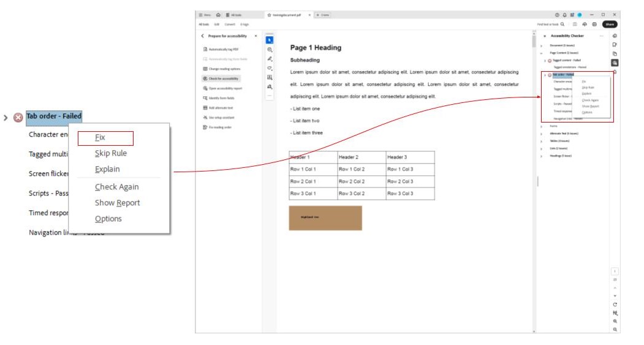Screen dimensions: 644x345
Task: Click the brown Highland cow image
Action: (325, 218)
